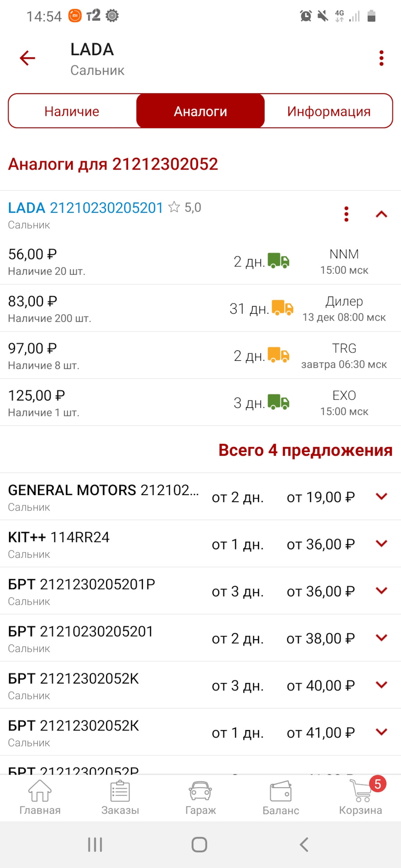Collapse the LADA 21210230205201 offers list
401x868 pixels.
pos(382,214)
